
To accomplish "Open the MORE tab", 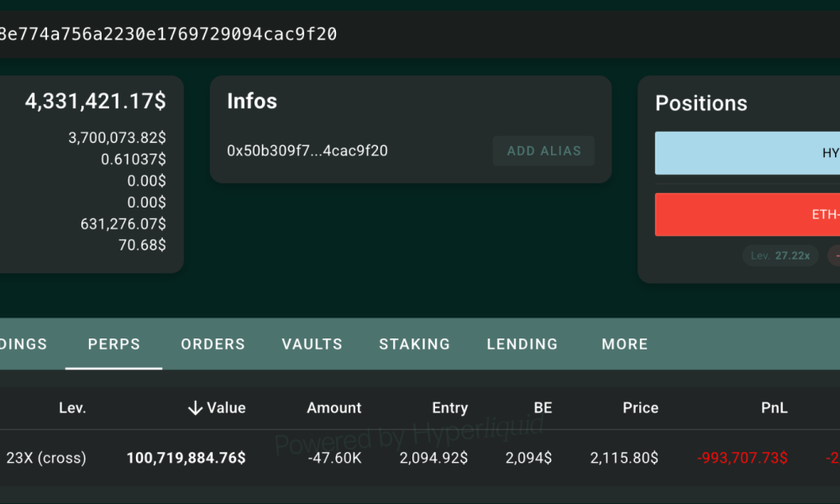I will [x=625, y=344].
